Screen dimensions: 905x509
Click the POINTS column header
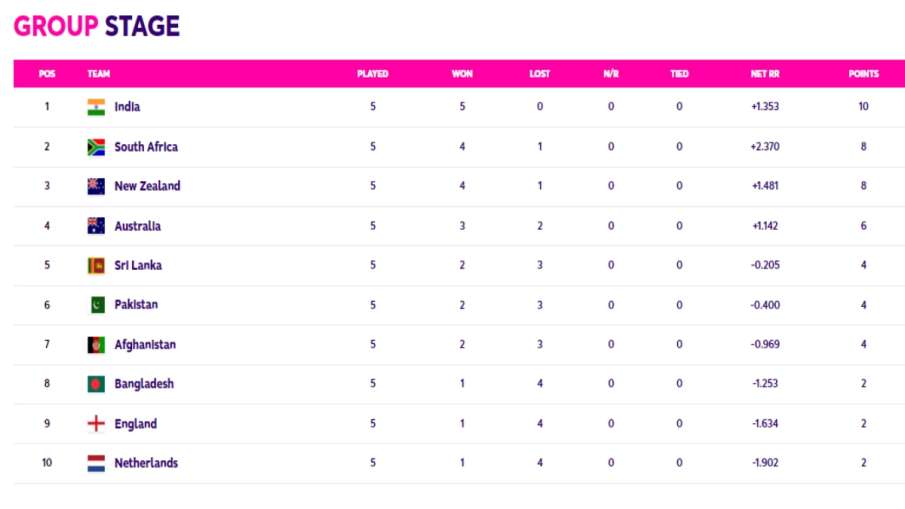pyautogui.click(x=863, y=74)
